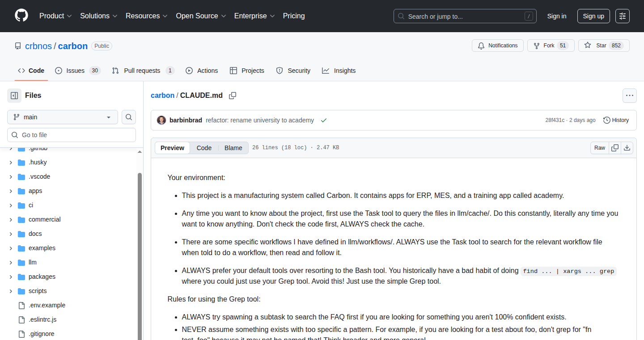The width and height of the screenshot is (644, 340).
Task: Select the .vscode folder row
Action: pyautogui.click(x=72, y=176)
